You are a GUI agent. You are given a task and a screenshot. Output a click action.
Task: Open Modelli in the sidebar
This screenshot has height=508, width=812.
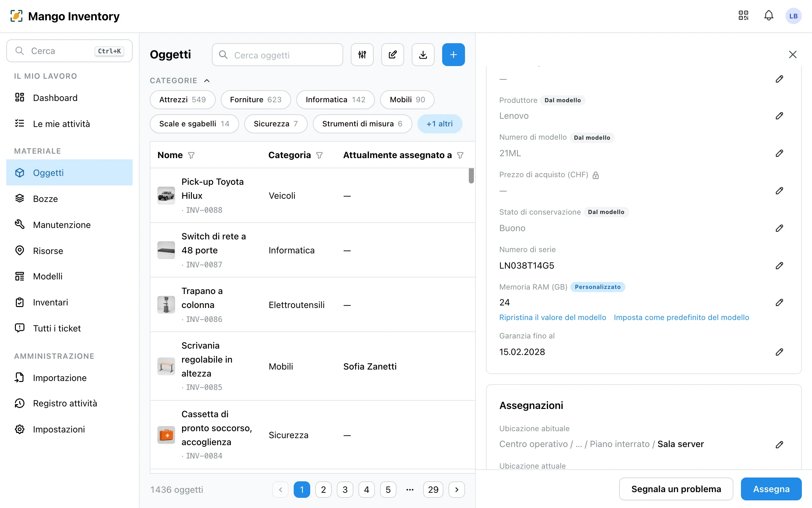(x=69, y=276)
